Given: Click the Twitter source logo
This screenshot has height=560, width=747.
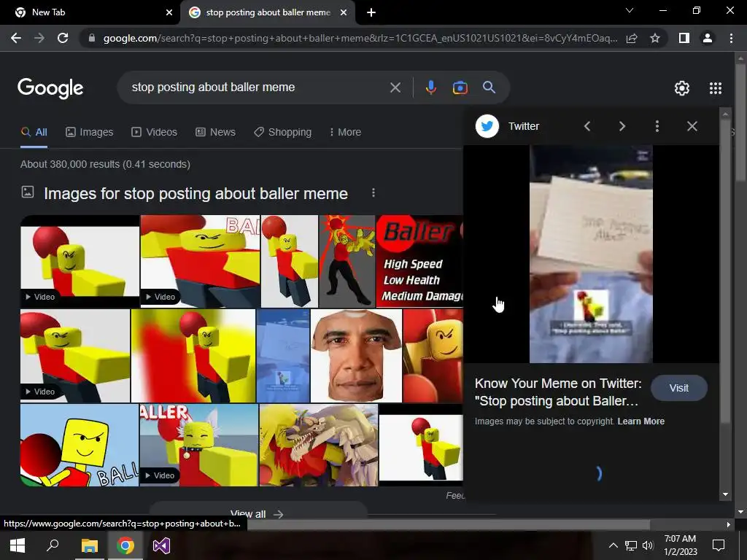Looking at the screenshot, I should [x=487, y=126].
